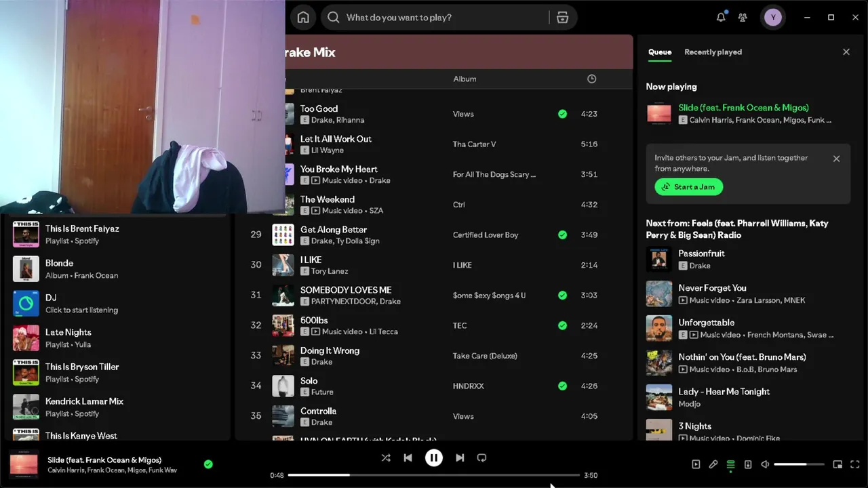Sort by duration clock column header
The image size is (868, 488).
(x=591, y=79)
